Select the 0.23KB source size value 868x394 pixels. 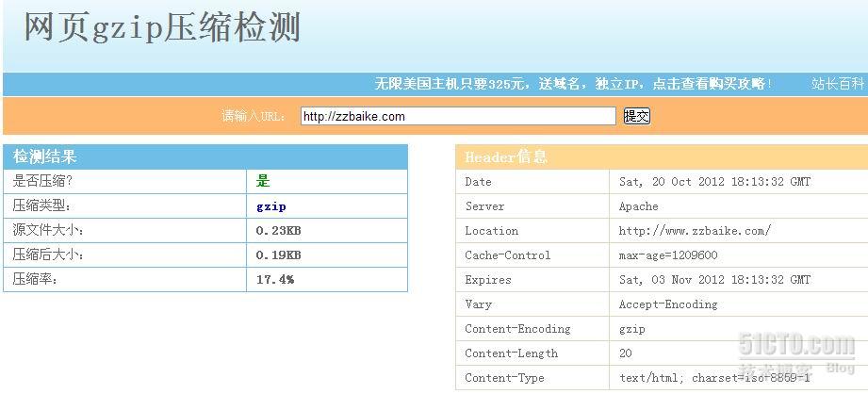[278, 231]
